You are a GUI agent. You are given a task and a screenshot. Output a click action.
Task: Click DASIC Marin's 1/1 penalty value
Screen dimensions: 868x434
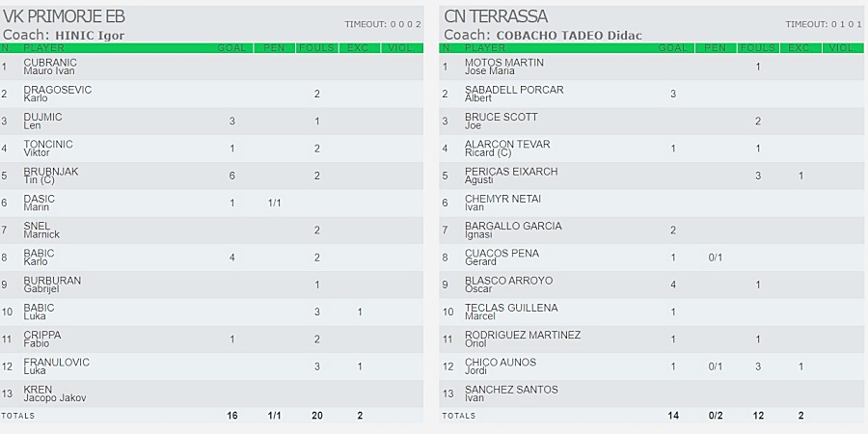click(274, 203)
